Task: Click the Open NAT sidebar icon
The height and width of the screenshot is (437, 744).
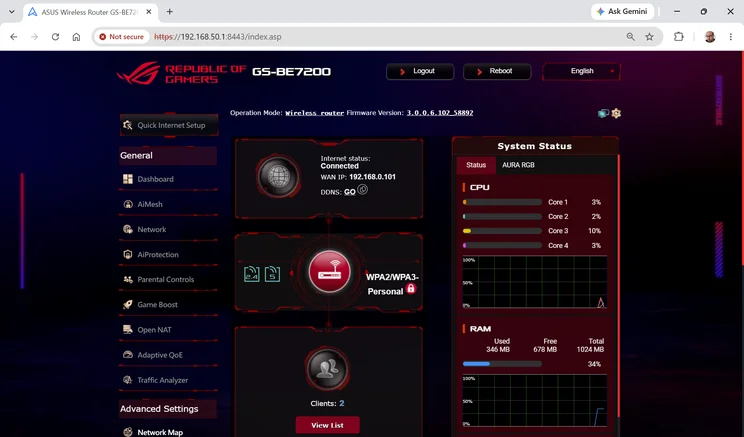Action: point(128,330)
